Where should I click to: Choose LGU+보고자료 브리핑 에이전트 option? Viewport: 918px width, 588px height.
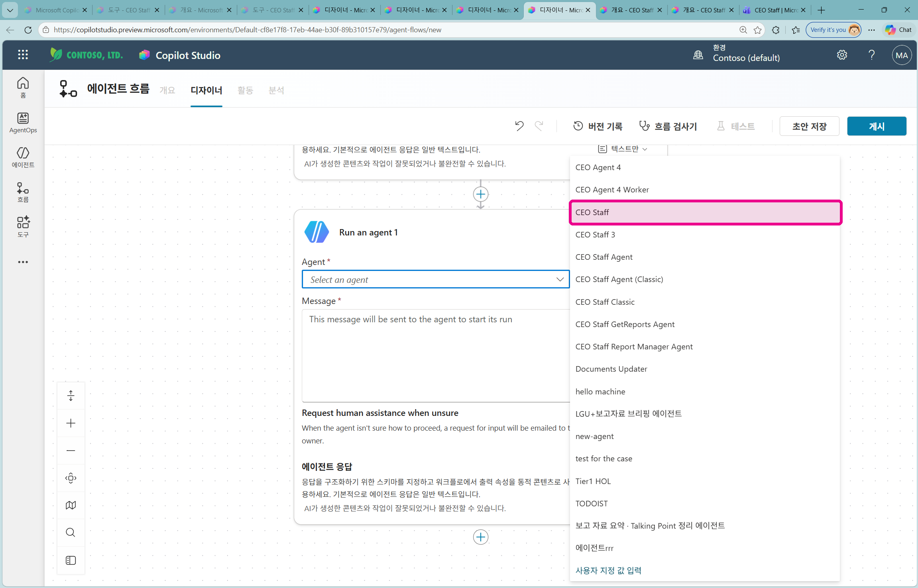coord(705,414)
